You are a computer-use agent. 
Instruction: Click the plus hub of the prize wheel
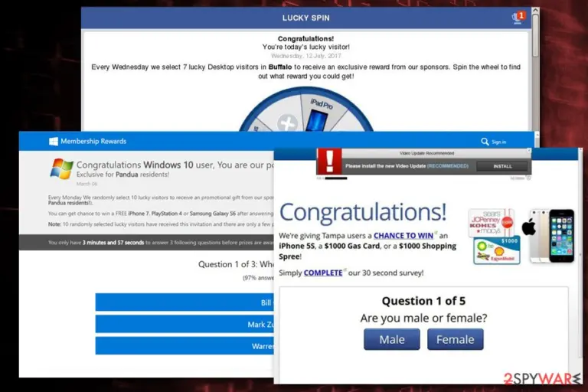pyautogui.click(x=288, y=122)
